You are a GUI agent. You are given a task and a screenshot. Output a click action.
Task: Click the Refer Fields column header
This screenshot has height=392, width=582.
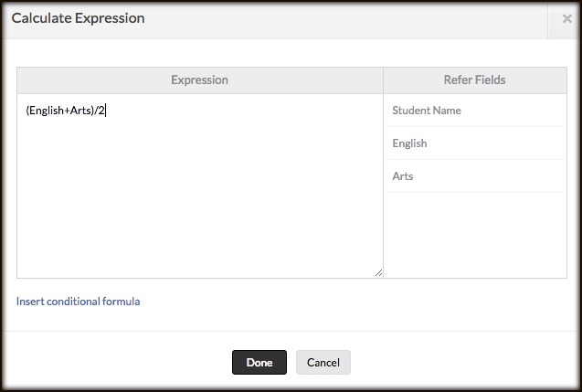474,80
